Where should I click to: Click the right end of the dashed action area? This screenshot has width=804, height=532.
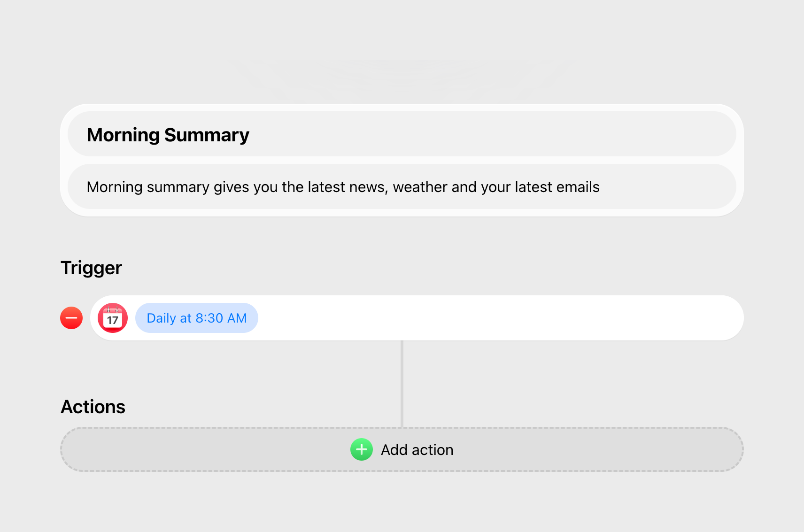[x=709, y=449]
